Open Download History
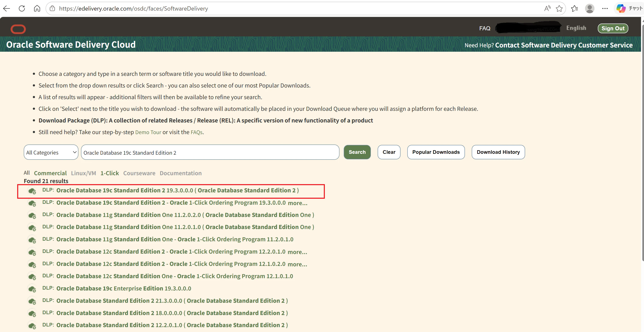 pyautogui.click(x=498, y=152)
